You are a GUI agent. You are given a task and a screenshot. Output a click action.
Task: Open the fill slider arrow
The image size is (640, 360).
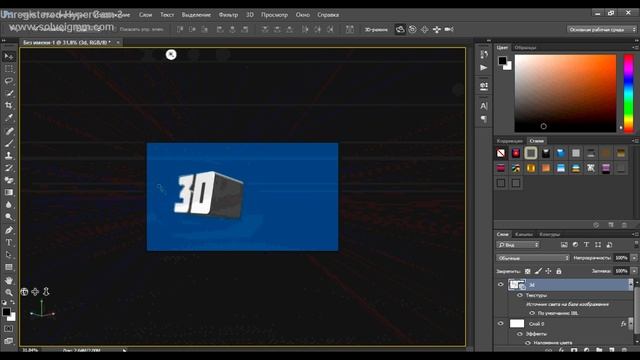pyautogui.click(x=634, y=271)
